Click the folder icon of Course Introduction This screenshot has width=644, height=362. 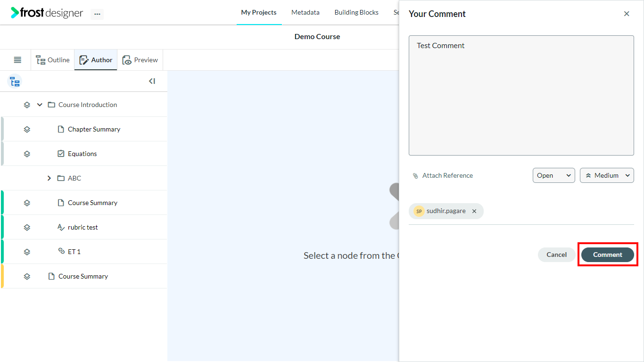point(51,105)
